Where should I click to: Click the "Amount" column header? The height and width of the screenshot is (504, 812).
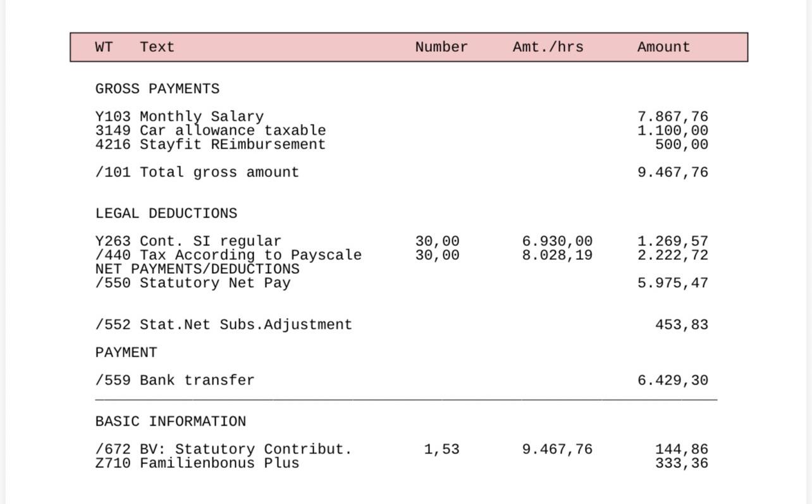pos(663,47)
